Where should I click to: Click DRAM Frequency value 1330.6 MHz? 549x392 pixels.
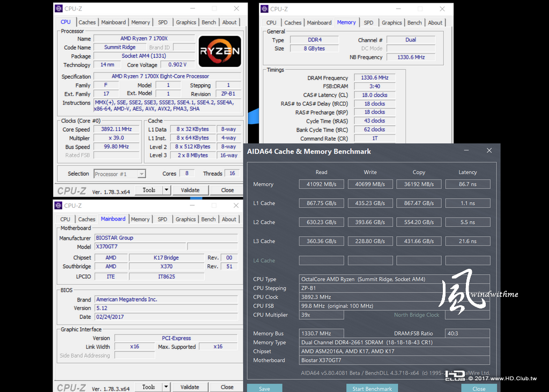point(375,78)
